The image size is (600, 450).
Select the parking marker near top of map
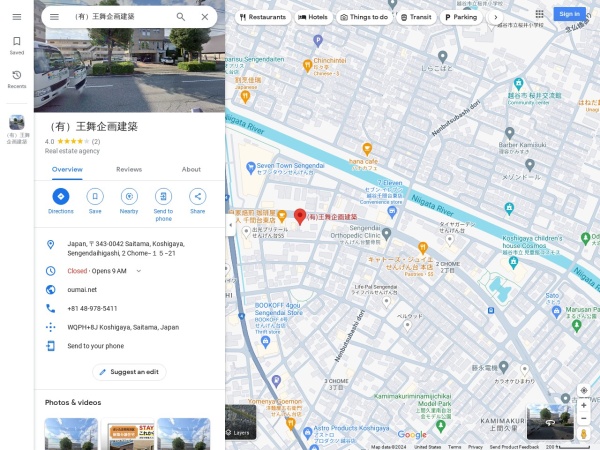coord(318,40)
